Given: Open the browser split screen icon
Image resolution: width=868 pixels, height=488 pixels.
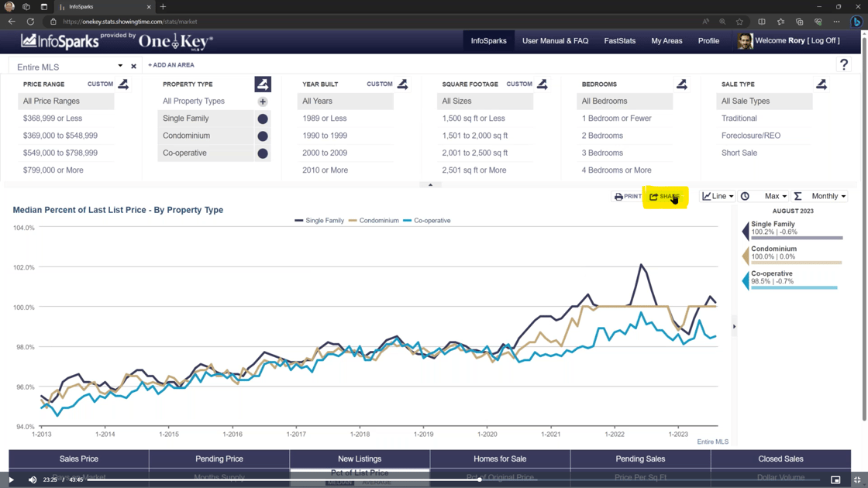Looking at the screenshot, I should [x=762, y=22].
